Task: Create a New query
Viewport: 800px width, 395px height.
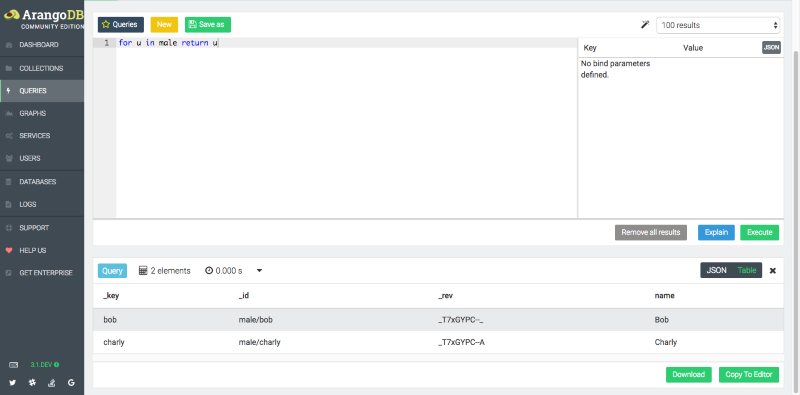Action: [164, 24]
